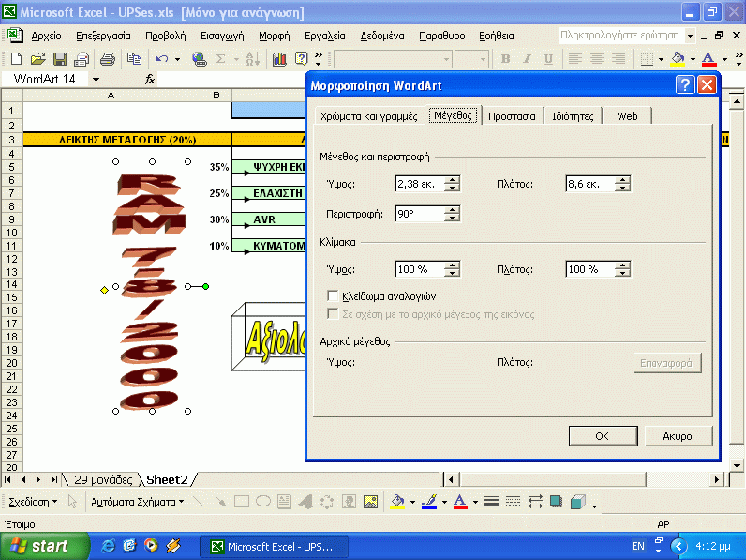The height and width of the screenshot is (560, 746).
Task: Switch to the Προστασία tab
Action: tap(512, 116)
